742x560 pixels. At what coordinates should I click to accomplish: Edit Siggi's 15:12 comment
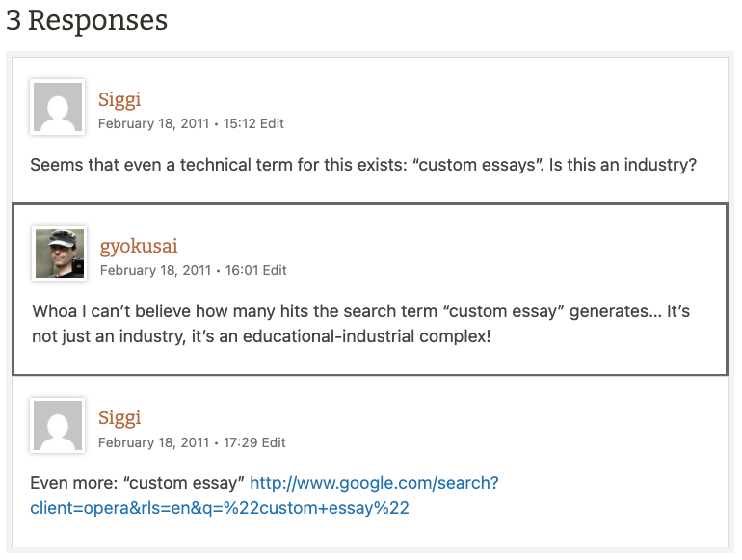(x=274, y=123)
